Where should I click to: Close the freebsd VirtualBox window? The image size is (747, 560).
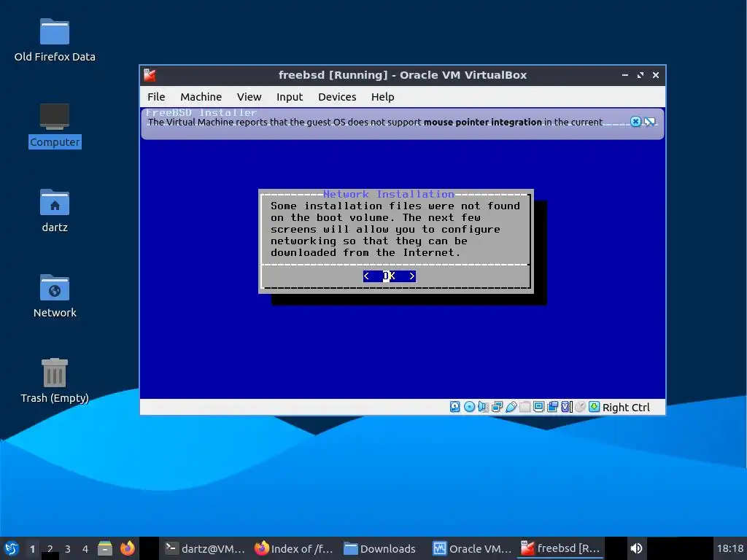tap(656, 75)
